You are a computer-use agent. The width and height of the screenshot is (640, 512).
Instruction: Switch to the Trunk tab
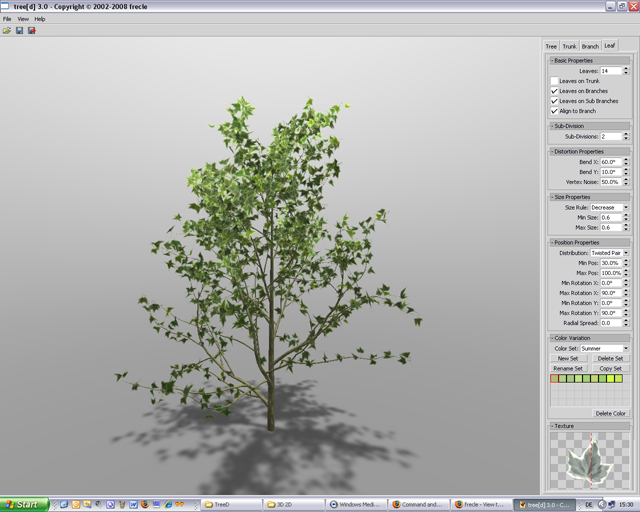tap(569, 46)
